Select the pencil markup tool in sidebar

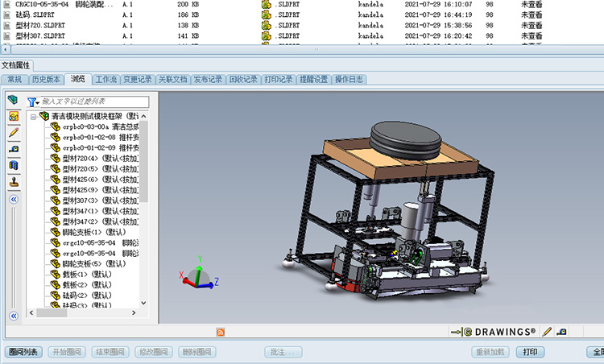point(14,133)
